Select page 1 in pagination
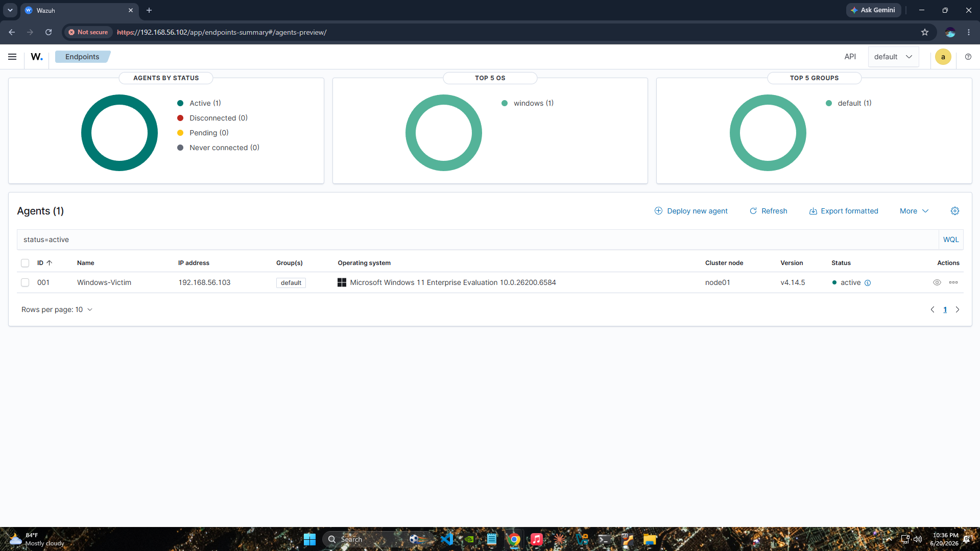 [x=945, y=309]
